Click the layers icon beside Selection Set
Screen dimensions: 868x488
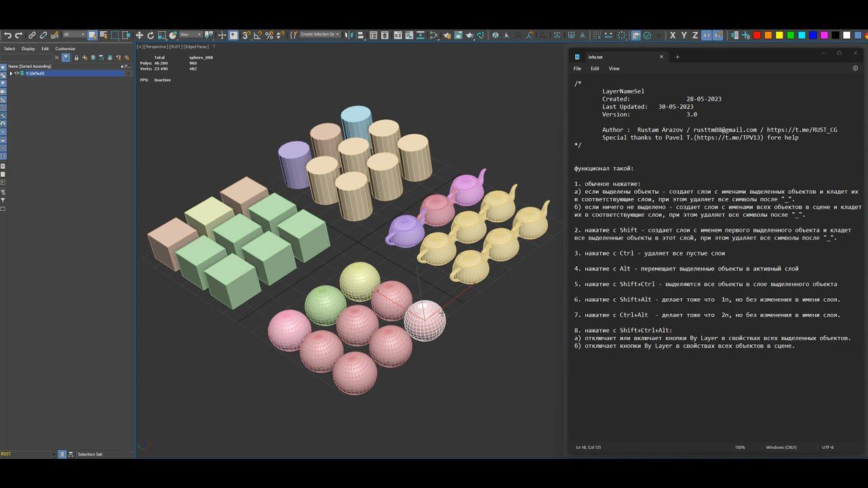tap(62, 454)
